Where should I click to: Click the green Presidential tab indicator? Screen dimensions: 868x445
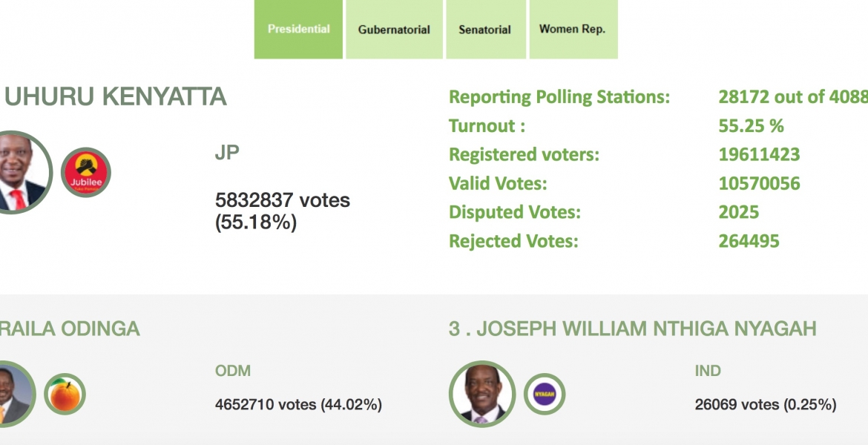pos(297,30)
